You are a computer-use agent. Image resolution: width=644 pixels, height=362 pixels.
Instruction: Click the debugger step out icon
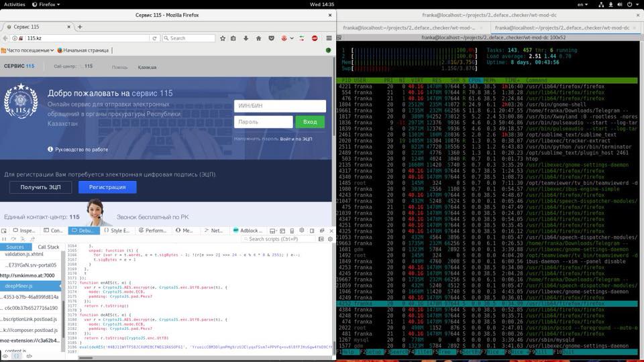click(x=32, y=239)
